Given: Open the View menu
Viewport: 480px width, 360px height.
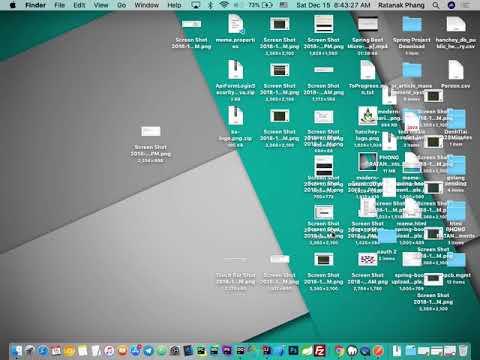Looking at the screenshot, I should (101, 5).
